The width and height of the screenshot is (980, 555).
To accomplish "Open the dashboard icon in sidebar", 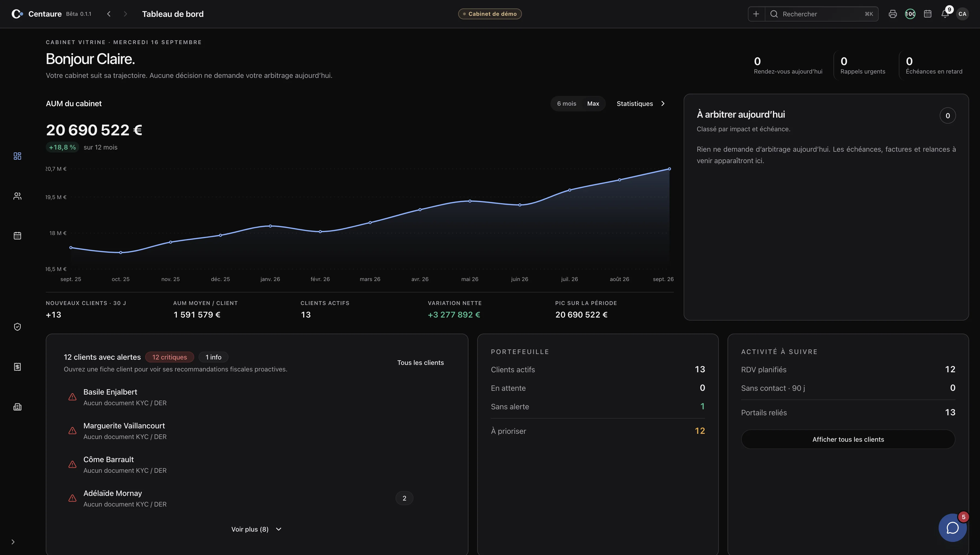I will pyautogui.click(x=17, y=156).
